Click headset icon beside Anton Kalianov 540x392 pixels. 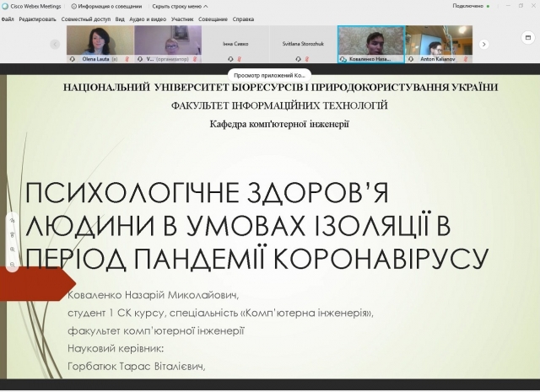pyautogui.click(x=411, y=59)
